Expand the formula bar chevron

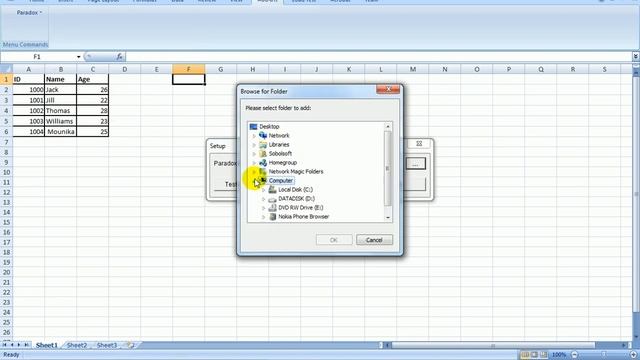coord(636,57)
